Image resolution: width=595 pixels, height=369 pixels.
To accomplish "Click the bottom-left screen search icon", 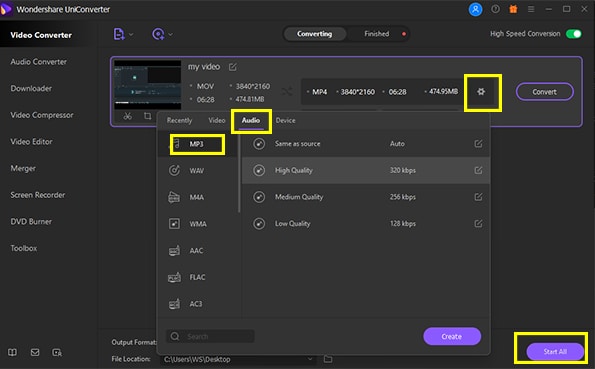I will pyautogui.click(x=57, y=353).
